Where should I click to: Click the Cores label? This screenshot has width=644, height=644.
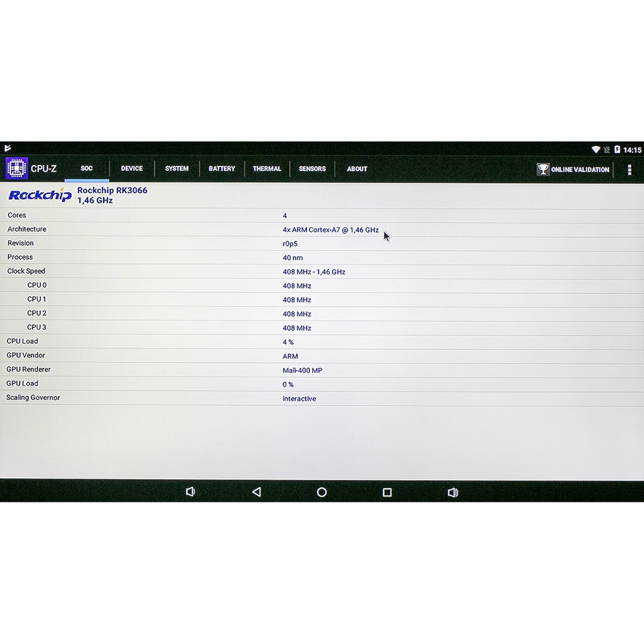[17, 215]
